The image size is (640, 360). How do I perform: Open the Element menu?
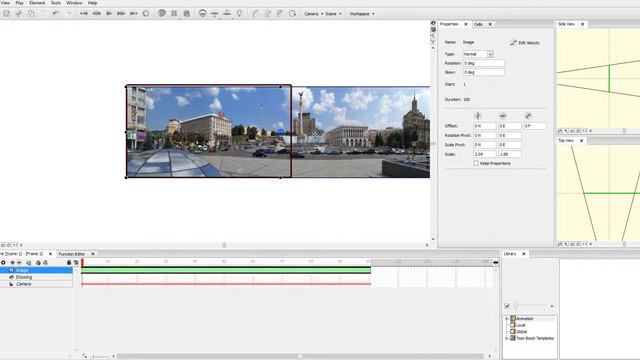coord(37,3)
